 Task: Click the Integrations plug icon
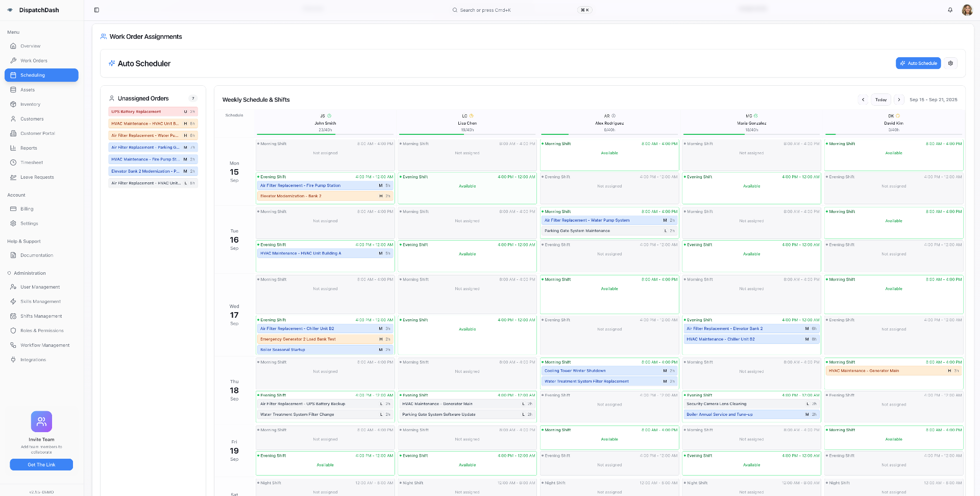(13, 360)
